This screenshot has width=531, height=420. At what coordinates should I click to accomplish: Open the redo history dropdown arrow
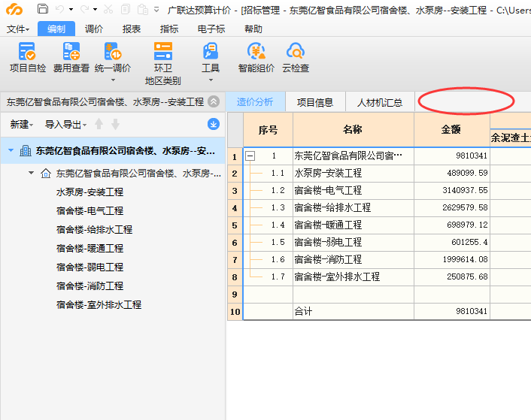[96, 10]
